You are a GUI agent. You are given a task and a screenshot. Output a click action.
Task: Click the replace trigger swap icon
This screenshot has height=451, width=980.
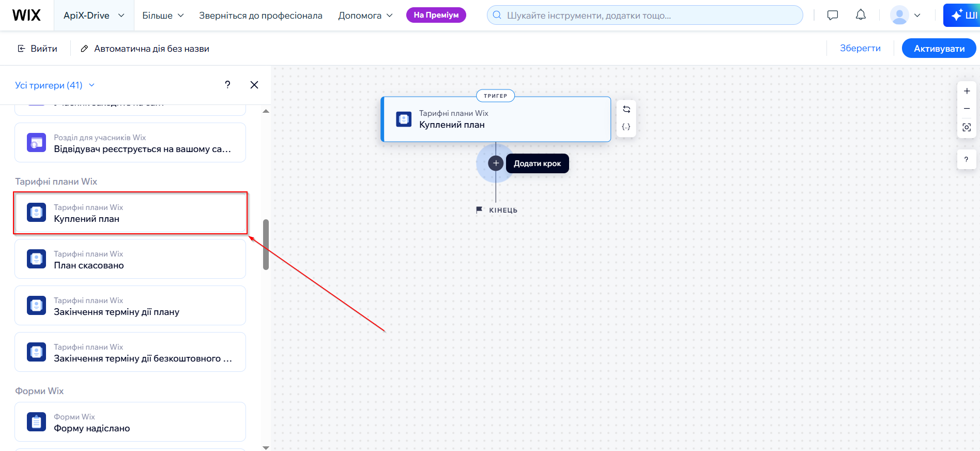[x=626, y=109]
